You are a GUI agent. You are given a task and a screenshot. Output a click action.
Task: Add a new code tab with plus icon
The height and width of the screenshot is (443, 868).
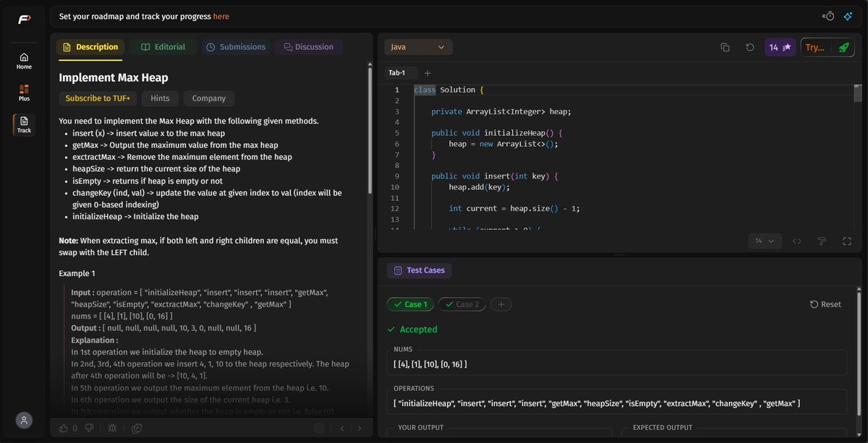427,73
